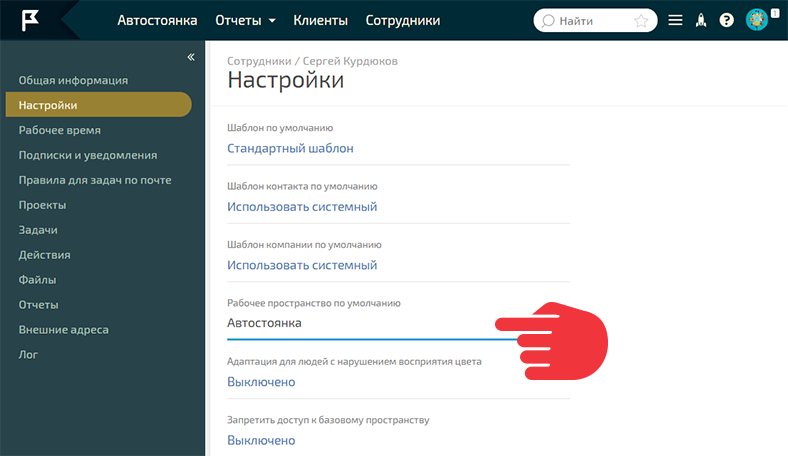Click the star icon in search box
The width and height of the screenshot is (788, 456).
[x=641, y=21]
